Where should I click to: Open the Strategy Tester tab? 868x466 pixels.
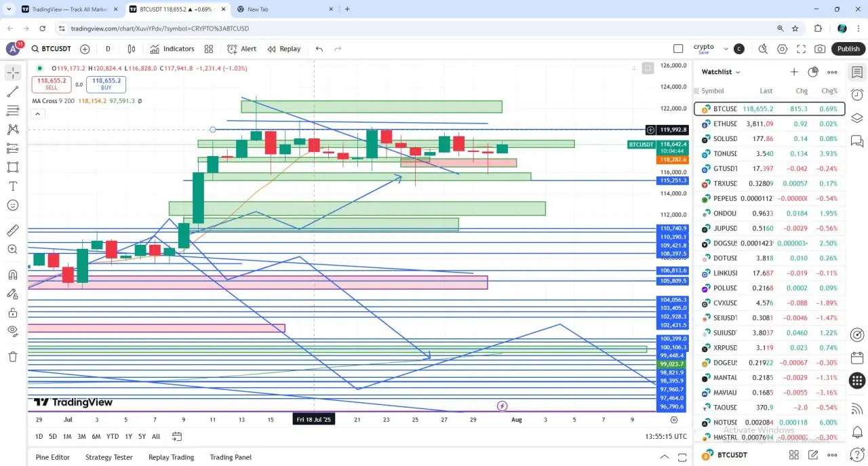109,457
